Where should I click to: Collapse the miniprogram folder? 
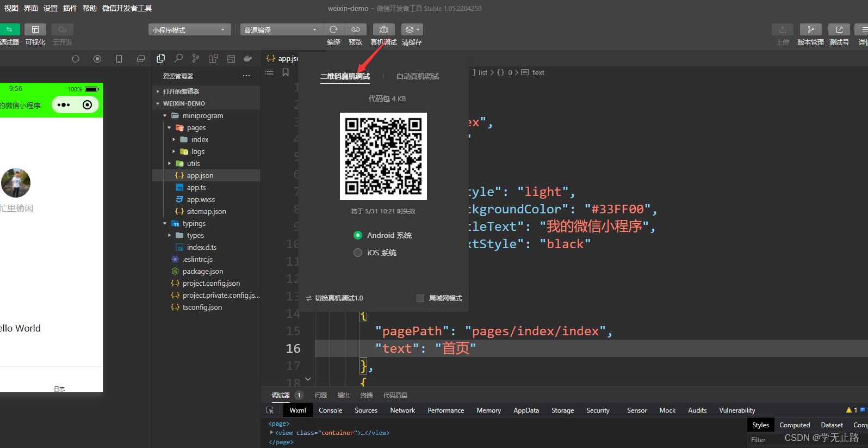165,115
